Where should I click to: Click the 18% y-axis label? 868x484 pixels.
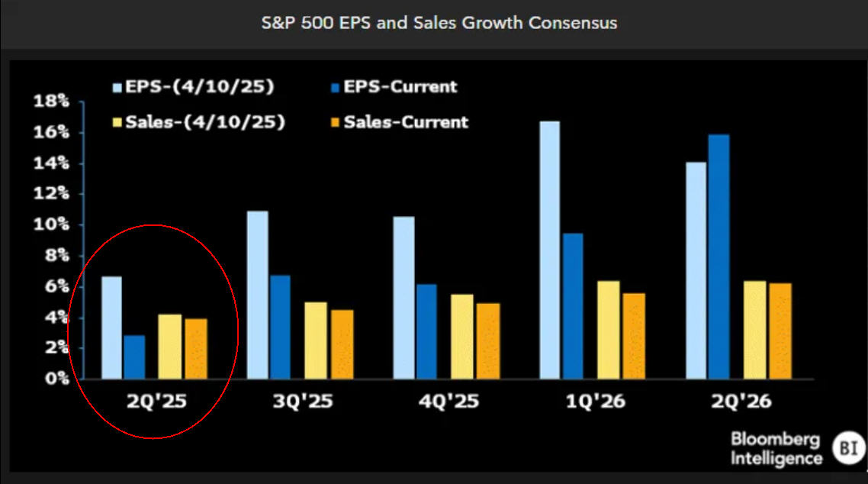[51, 101]
